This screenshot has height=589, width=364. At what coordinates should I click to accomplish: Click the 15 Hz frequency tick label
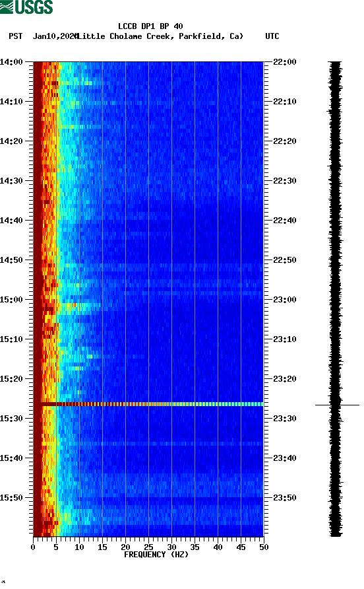click(102, 547)
